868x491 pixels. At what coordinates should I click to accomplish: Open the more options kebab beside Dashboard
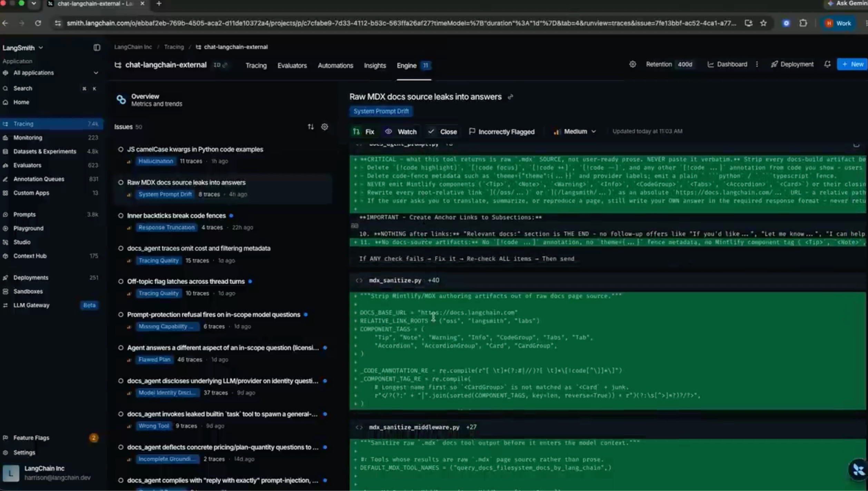pyautogui.click(x=757, y=64)
